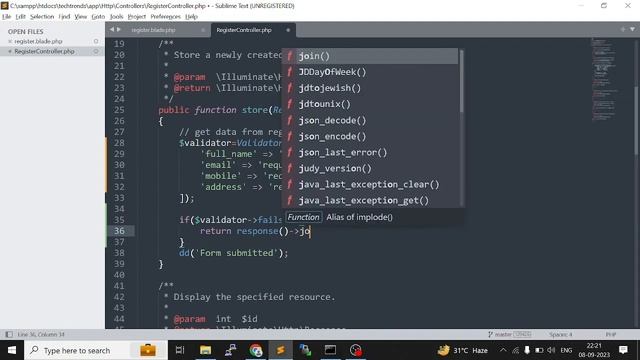Open the Selection menu

(42, 17)
